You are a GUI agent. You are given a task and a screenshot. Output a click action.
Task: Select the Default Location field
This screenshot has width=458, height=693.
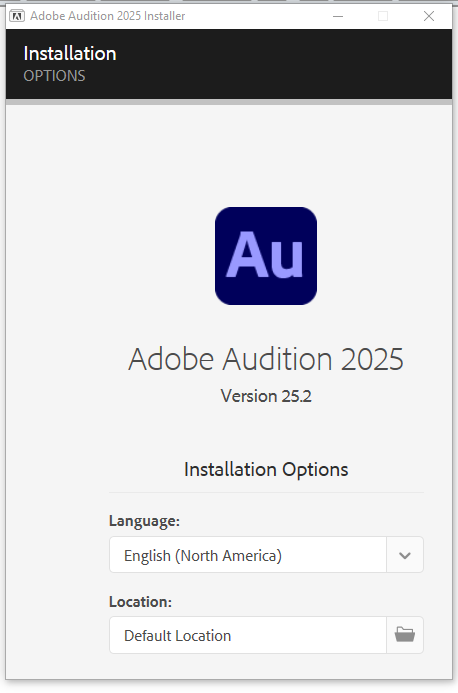pyautogui.click(x=248, y=635)
